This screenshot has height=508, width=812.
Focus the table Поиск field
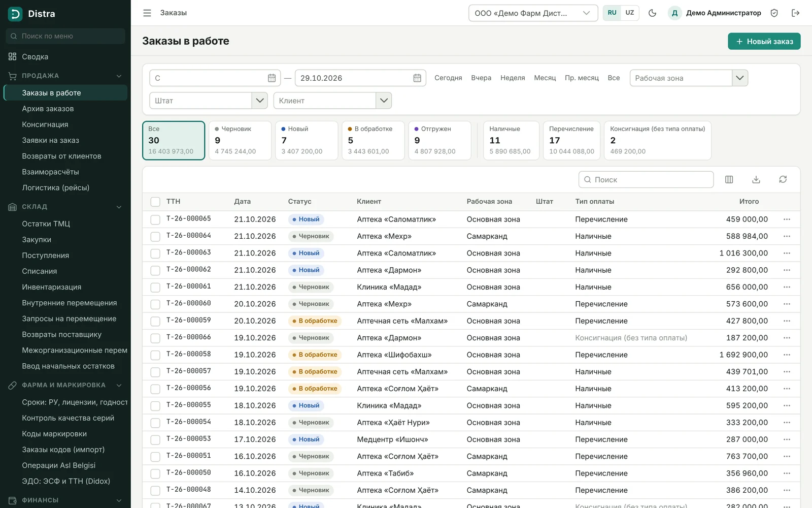coord(646,180)
